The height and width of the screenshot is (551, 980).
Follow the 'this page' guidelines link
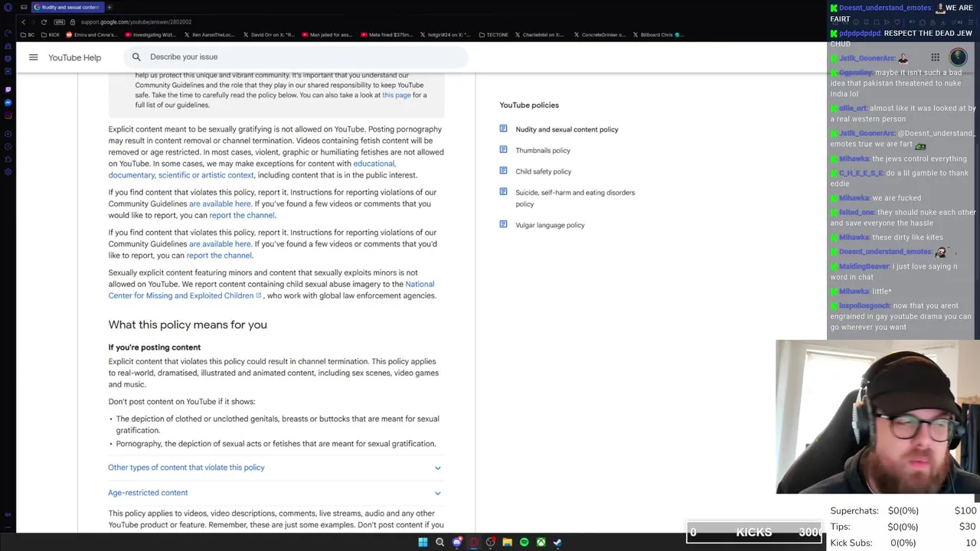point(397,95)
